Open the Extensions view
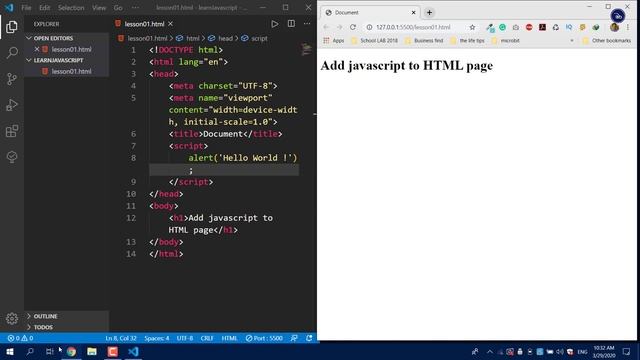 12,131
